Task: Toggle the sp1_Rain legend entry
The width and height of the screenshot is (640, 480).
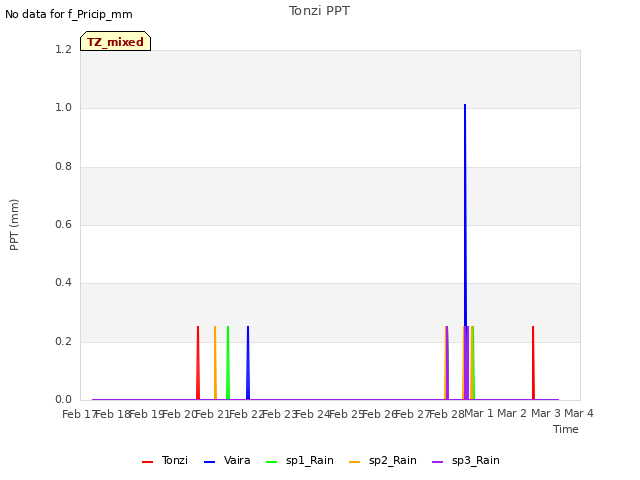Action: pos(300,461)
